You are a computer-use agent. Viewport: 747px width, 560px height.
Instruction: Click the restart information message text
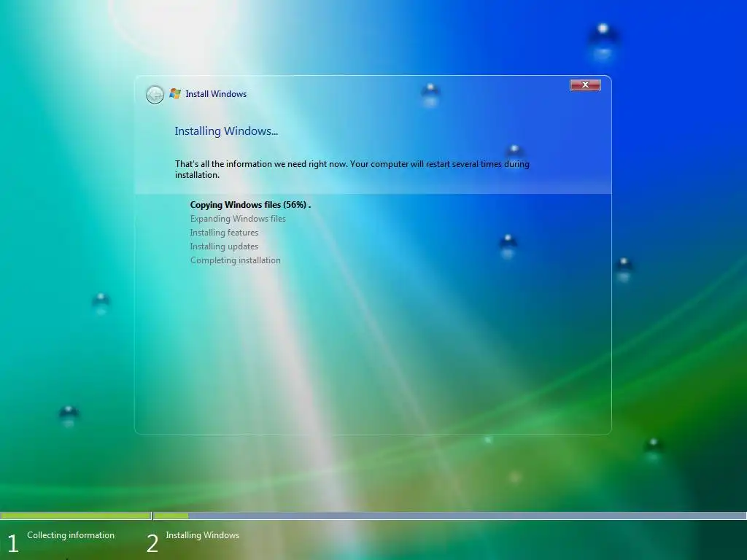[352, 169]
